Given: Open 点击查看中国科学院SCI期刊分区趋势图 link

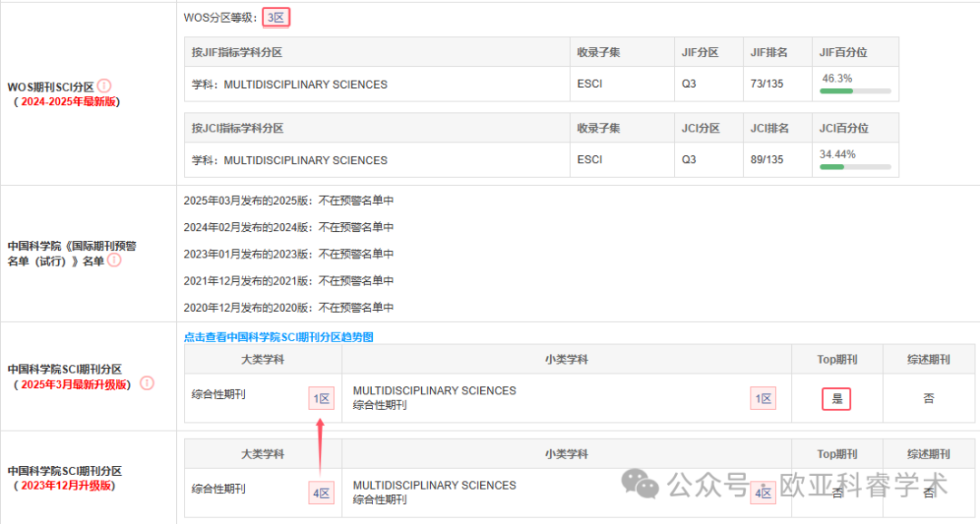Looking at the screenshot, I should (x=279, y=336).
